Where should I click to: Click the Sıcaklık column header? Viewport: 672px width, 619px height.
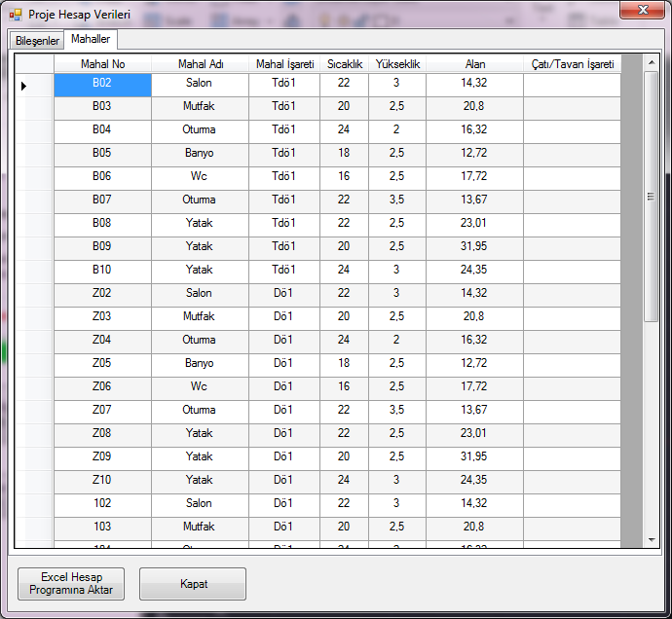(x=344, y=64)
